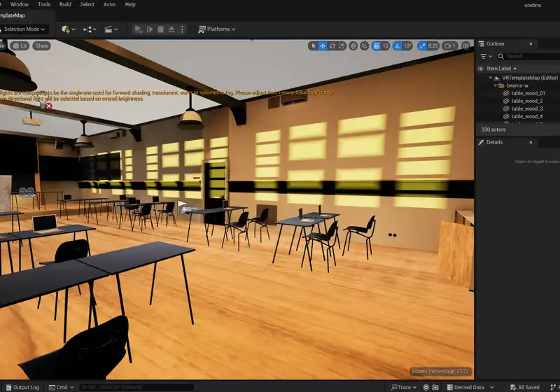Open grid snap value 10
This screenshot has height=392, width=560.
point(386,46)
